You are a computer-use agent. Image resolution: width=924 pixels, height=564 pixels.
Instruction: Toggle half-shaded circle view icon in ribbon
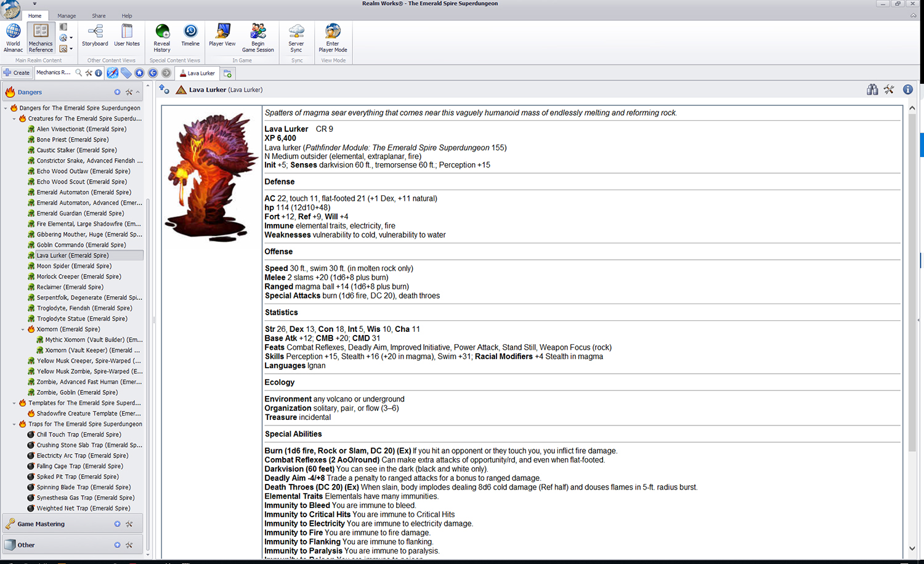pyautogui.click(x=63, y=27)
